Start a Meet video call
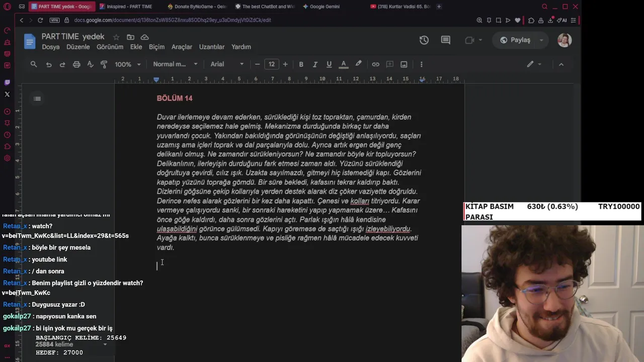The height and width of the screenshot is (362, 644). point(470,40)
